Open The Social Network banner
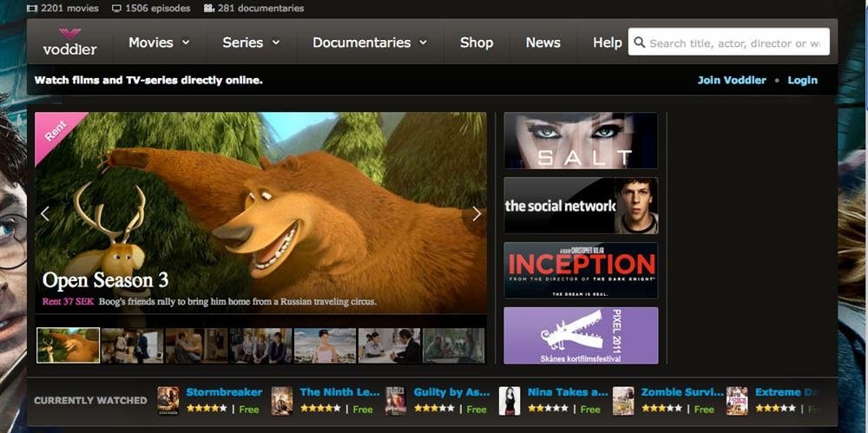This screenshot has width=868, height=433. 581,206
